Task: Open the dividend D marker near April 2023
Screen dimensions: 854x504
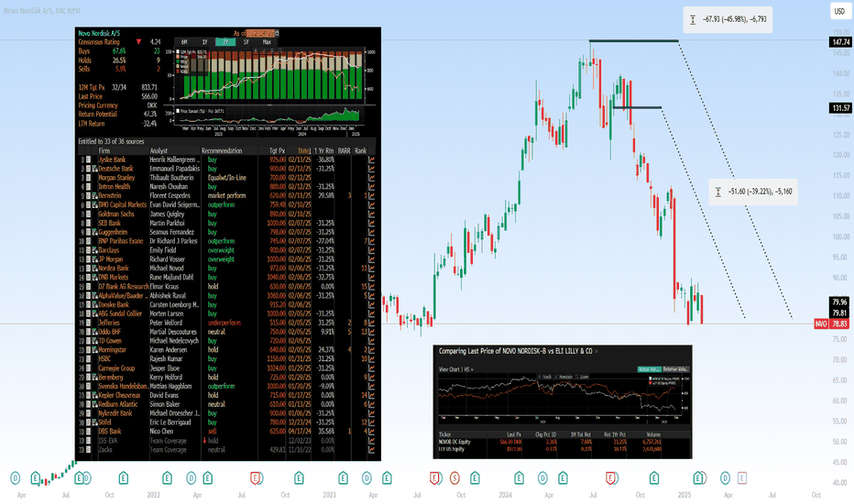Action: tap(367, 478)
